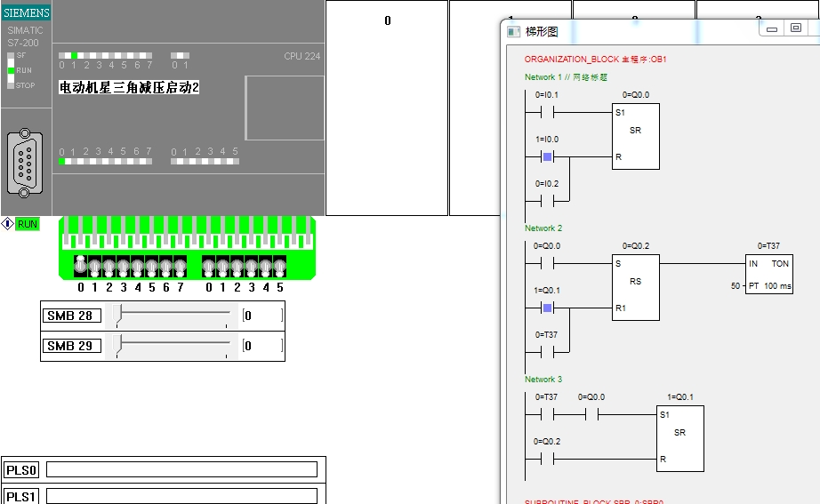The image size is (820, 504).
Task: Click the lit green input LED 0
Action: (61, 162)
